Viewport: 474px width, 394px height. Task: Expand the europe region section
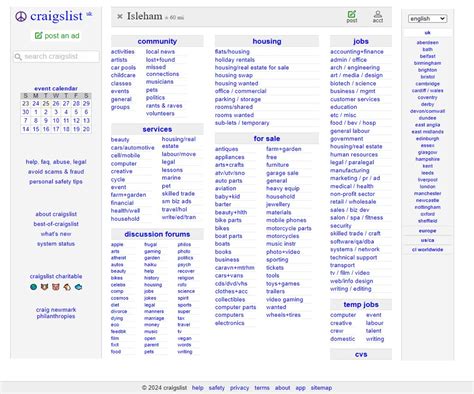427,231
